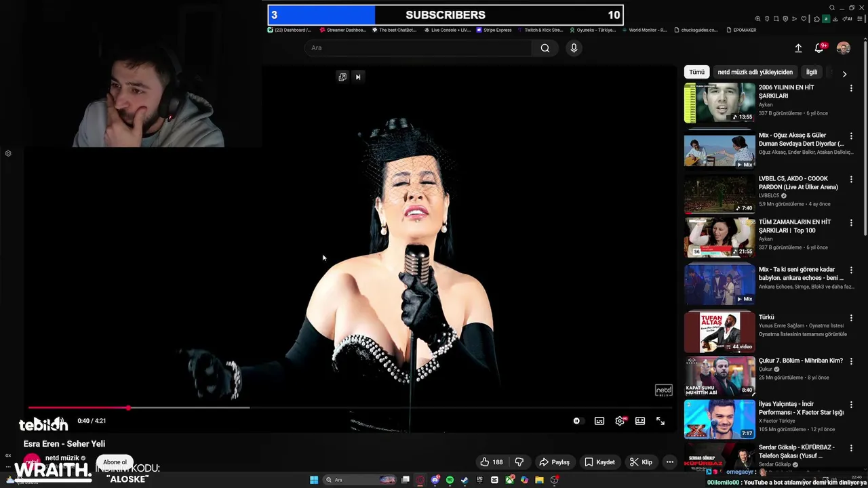868x488 pixels.
Task: Open Windows Start button
Action: 314,480
